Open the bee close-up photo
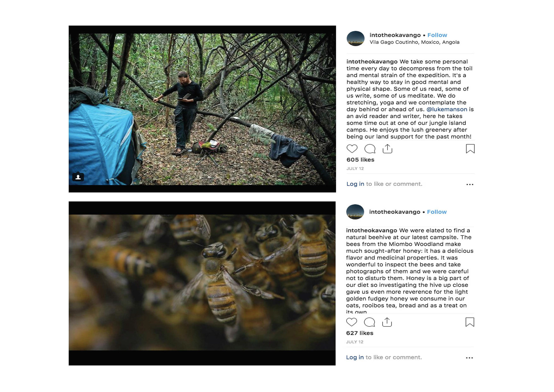The width and height of the screenshot is (554, 392). coord(202,283)
